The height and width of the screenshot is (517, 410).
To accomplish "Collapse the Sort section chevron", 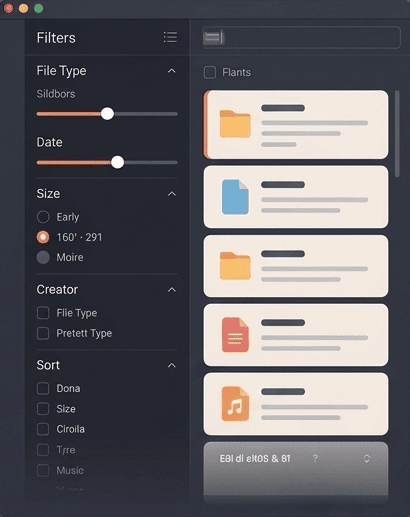I will pyautogui.click(x=171, y=365).
